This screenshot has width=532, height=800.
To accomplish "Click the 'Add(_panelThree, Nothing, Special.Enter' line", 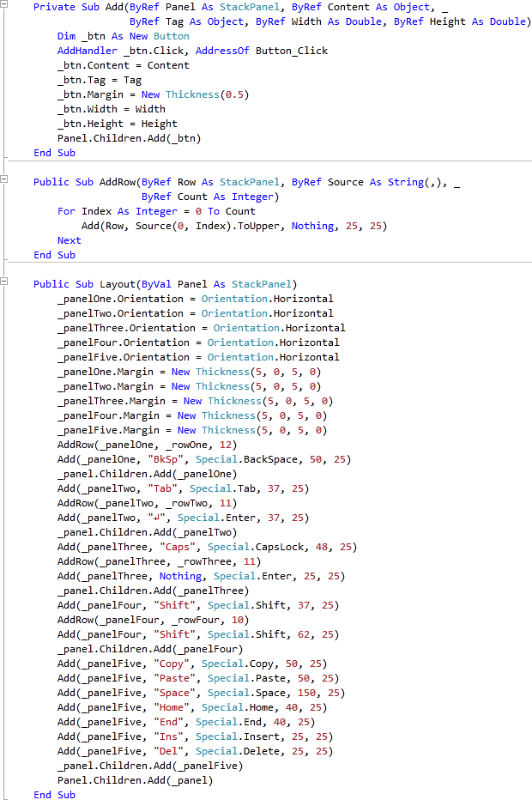I will [202, 576].
